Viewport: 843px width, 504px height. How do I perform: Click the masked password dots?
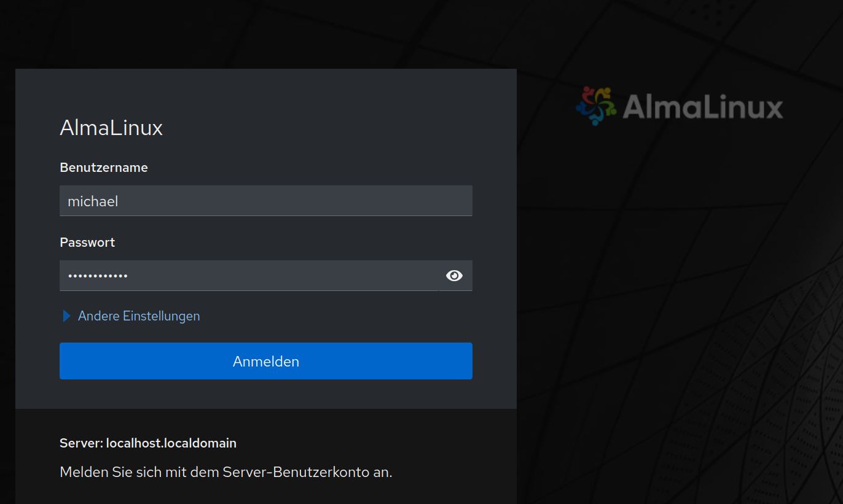(98, 276)
